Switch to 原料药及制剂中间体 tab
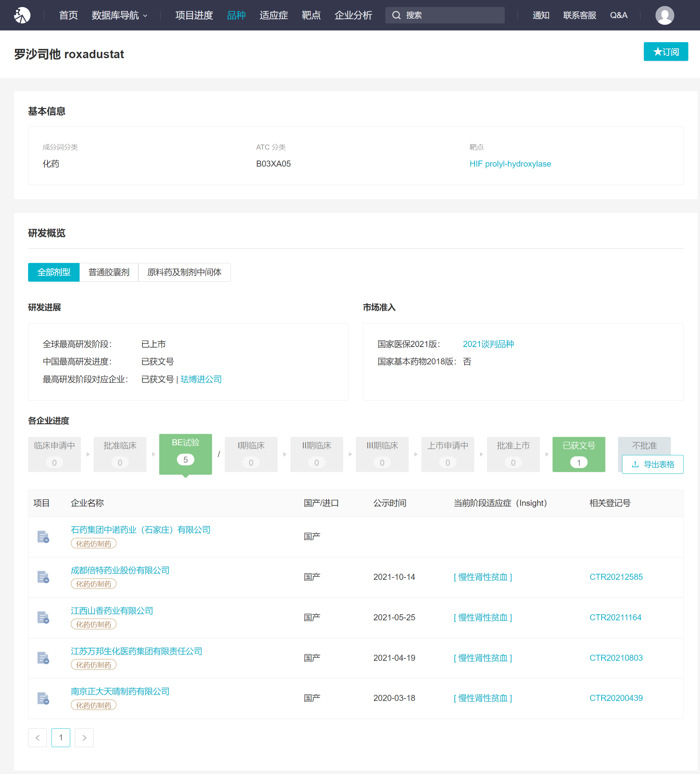The width and height of the screenshot is (700, 774). tap(184, 272)
